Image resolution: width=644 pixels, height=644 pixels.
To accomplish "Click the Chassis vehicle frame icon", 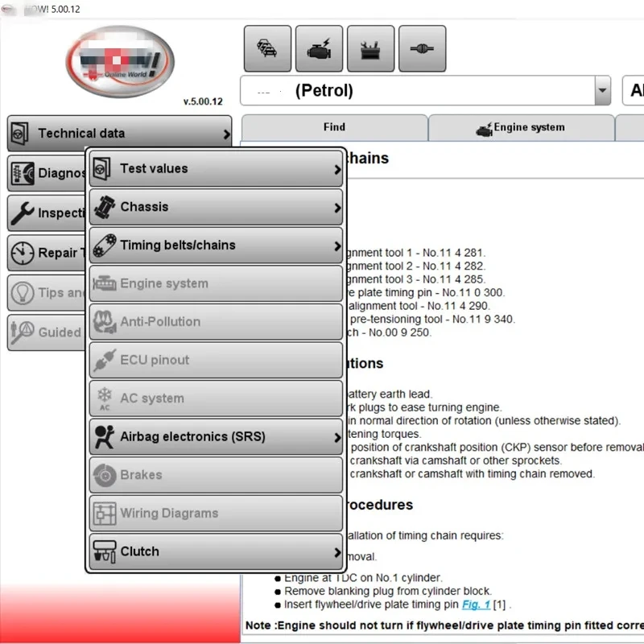I will click(104, 207).
